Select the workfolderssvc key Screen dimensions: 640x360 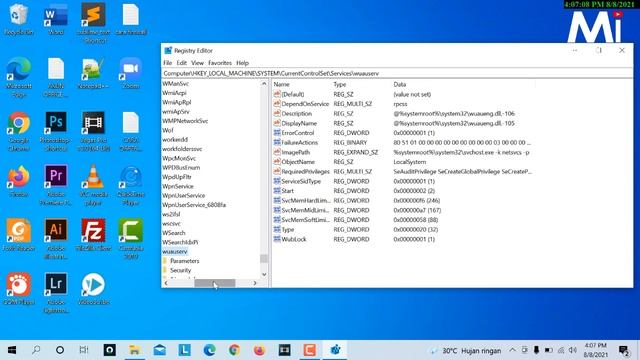[x=182, y=149]
